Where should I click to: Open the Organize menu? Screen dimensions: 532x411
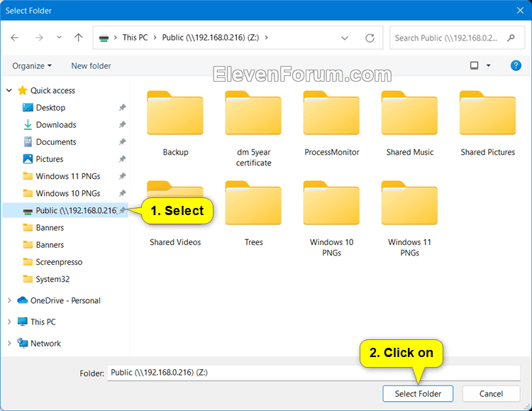(32, 66)
